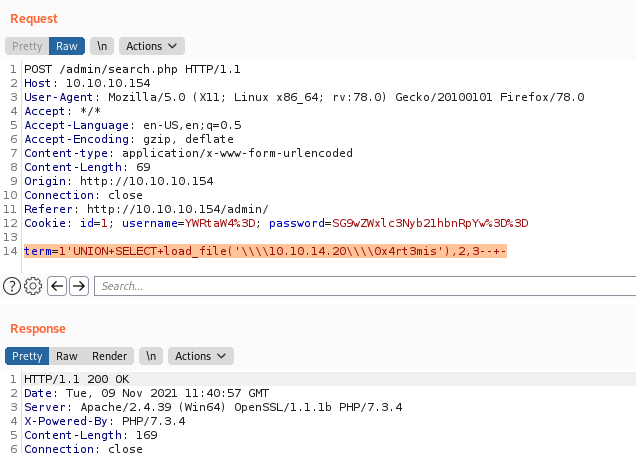The width and height of the screenshot is (636, 453).
Task: Click the Connection: close request line
Action: coord(84,195)
